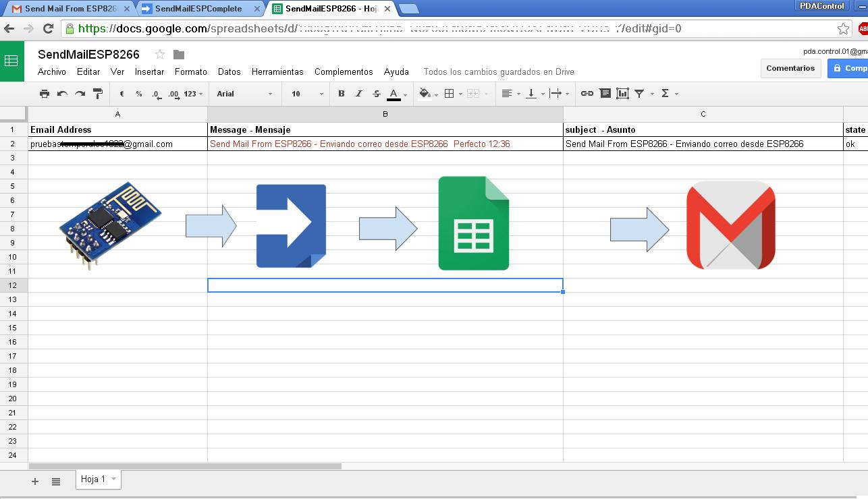
Task: Click the Comentarios button
Action: pos(790,68)
